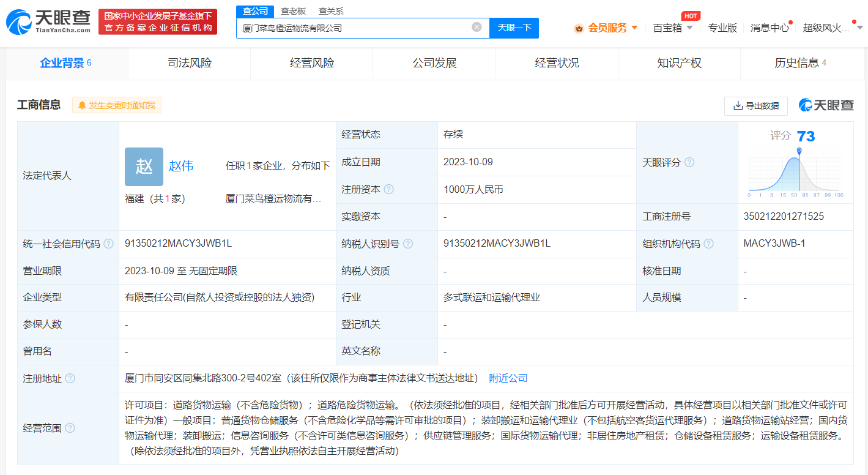
Task: Switch to the 查关系 search tab
Action: (x=331, y=11)
